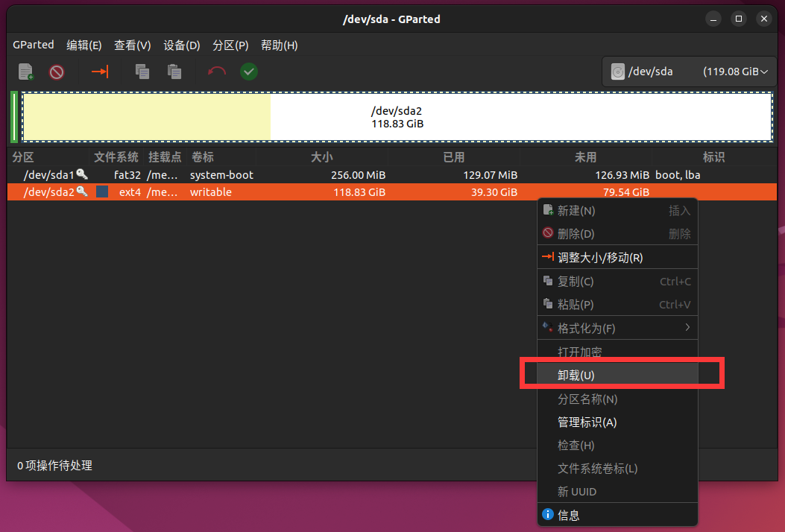Click the 大小 column header
The height and width of the screenshot is (532, 785).
321,157
